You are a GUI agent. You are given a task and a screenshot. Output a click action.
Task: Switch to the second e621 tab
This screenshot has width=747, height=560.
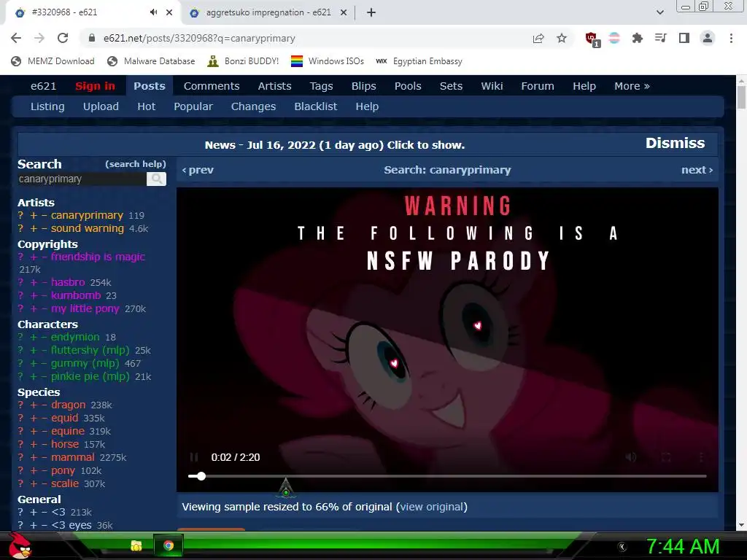point(268,12)
